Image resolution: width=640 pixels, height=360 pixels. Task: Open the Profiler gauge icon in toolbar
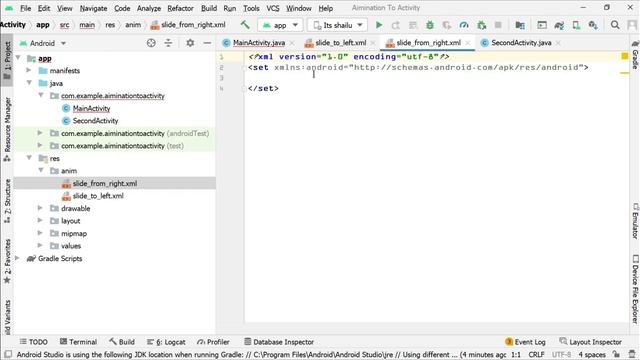tap(464, 25)
